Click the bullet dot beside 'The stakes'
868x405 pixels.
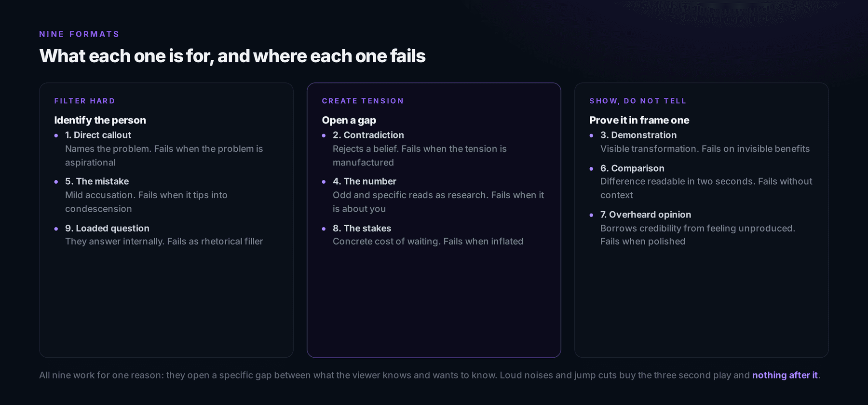tap(324, 229)
